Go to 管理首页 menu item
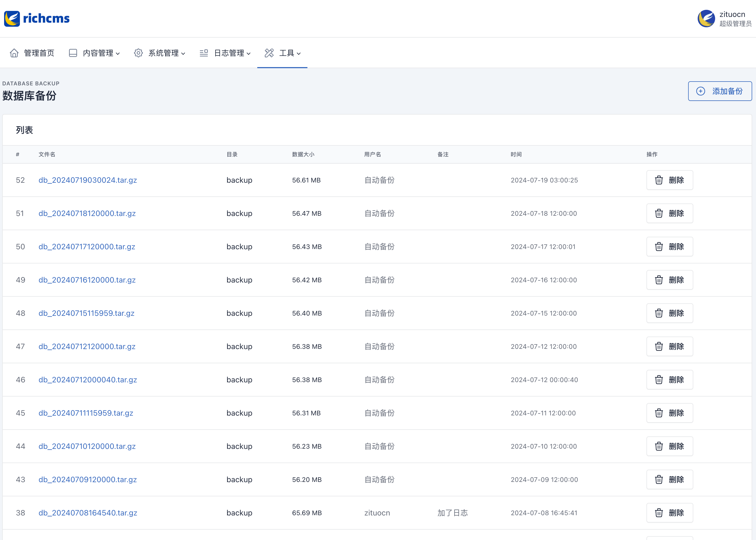756x540 pixels. (32, 53)
